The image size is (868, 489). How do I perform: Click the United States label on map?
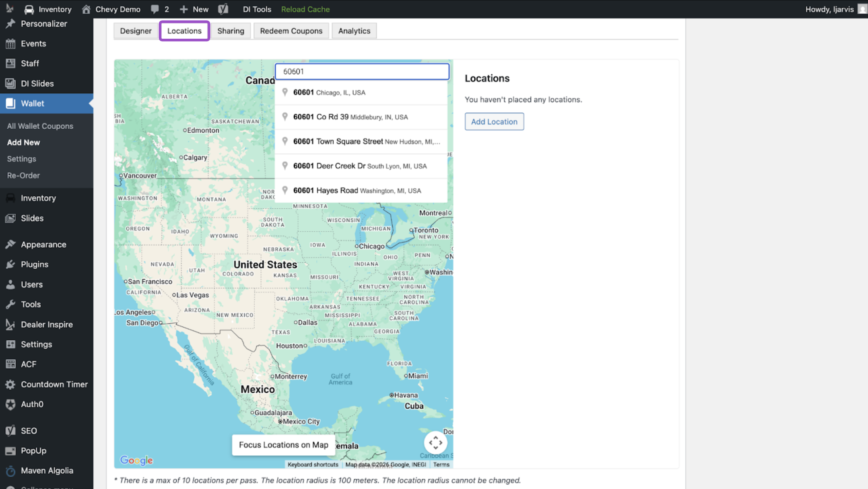[265, 265]
